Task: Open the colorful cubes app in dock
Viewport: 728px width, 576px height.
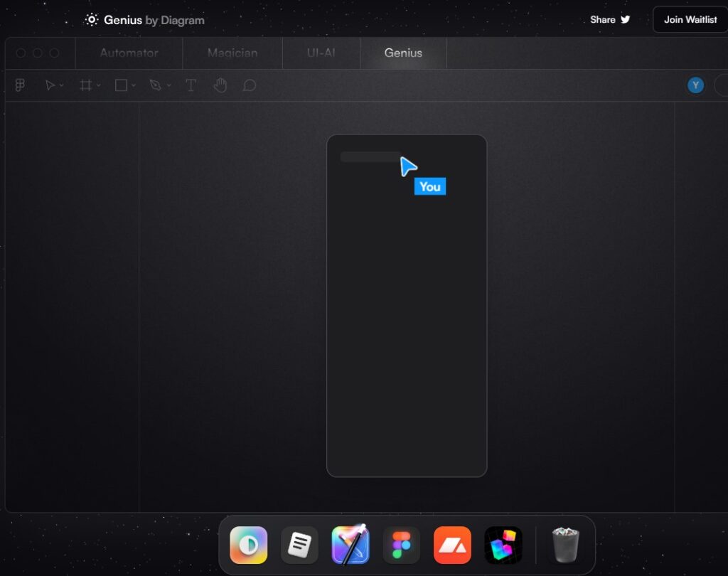Action: (x=503, y=545)
